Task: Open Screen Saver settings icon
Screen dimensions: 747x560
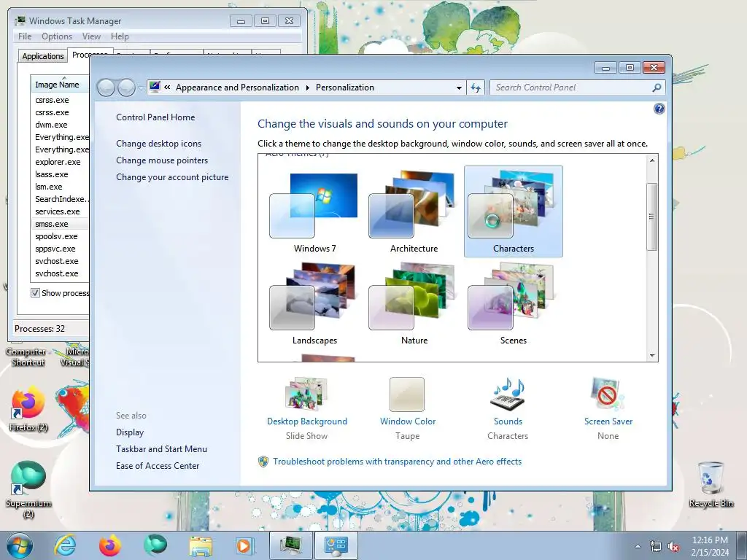Action: tap(608, 394)
